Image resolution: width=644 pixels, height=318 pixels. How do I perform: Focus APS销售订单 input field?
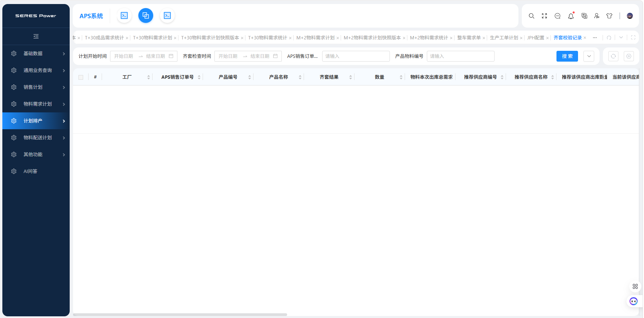tap(356, 56)
